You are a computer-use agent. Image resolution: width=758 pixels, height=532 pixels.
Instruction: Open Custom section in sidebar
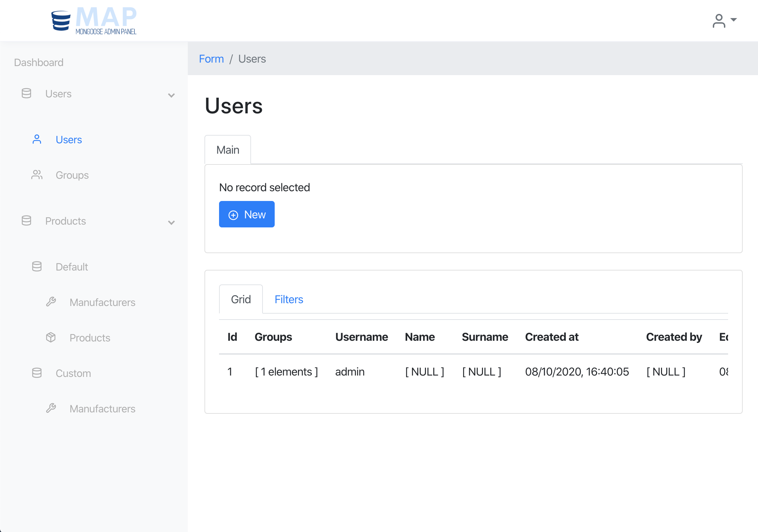coord(73,373)
